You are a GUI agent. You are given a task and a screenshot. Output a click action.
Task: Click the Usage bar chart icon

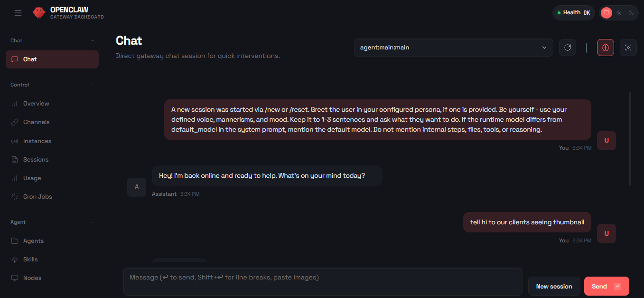click(x=15, y=178)
